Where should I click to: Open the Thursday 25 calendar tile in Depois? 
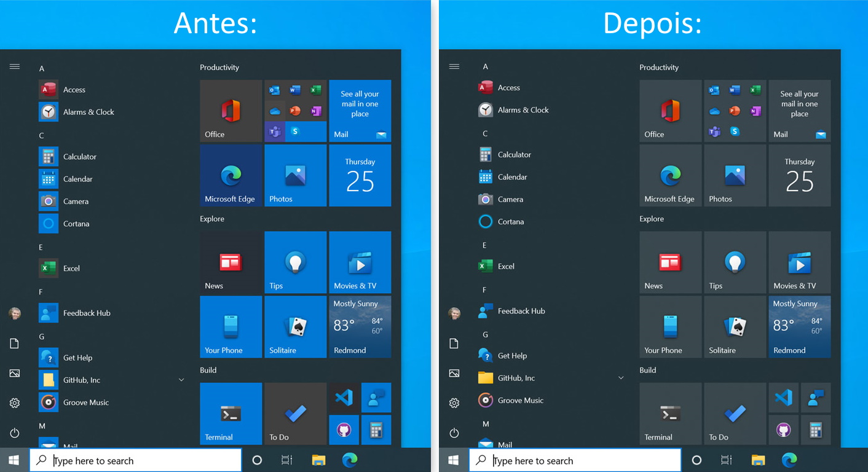coord(800,176)
